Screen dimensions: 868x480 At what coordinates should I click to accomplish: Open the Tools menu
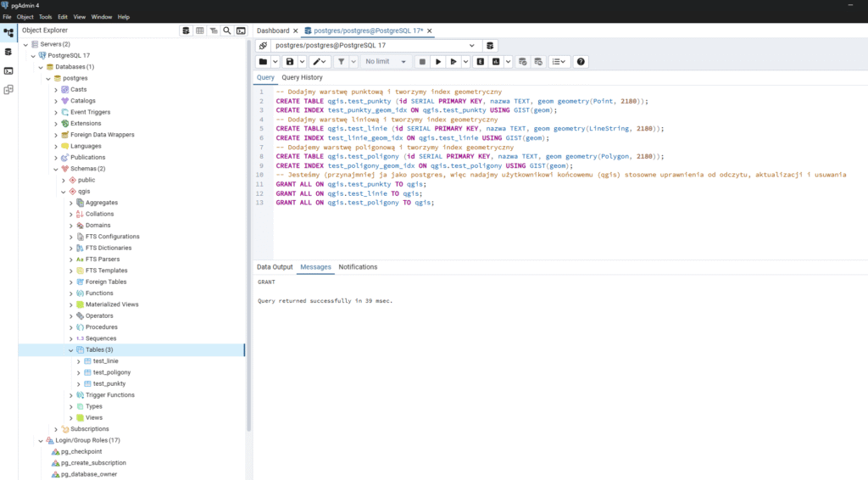[45, 17]
